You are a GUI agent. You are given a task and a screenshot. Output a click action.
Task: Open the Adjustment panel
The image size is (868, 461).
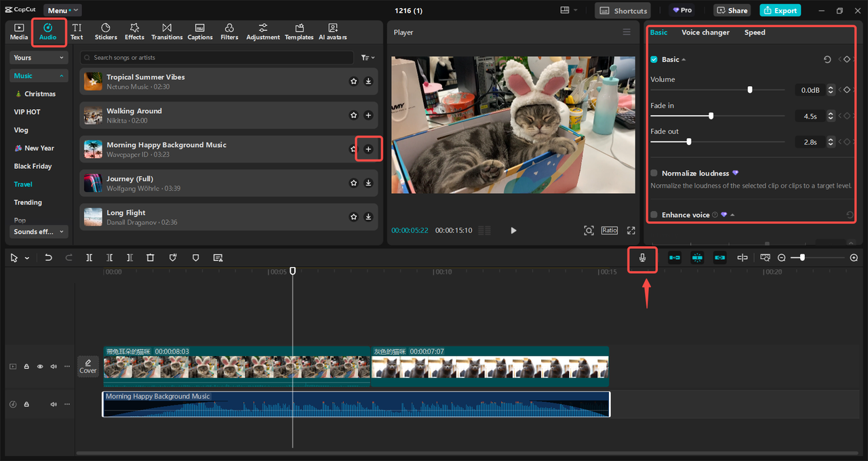point(263,31)
